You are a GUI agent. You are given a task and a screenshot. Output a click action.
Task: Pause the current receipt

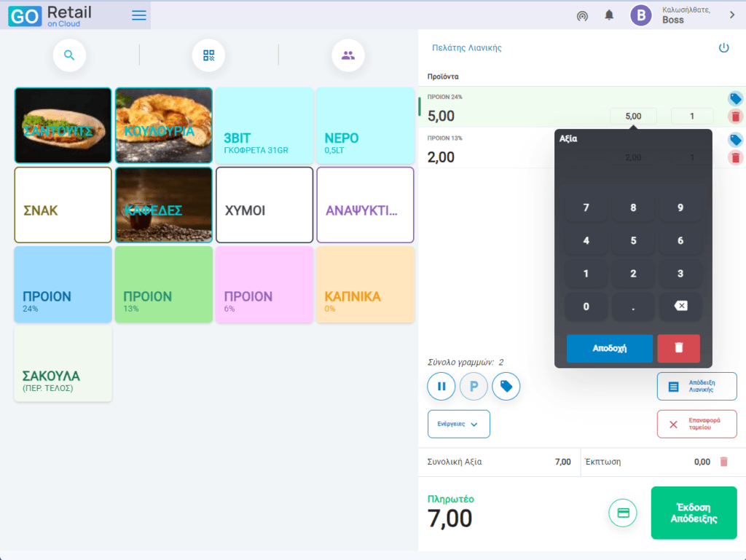[x=441, y=386]
